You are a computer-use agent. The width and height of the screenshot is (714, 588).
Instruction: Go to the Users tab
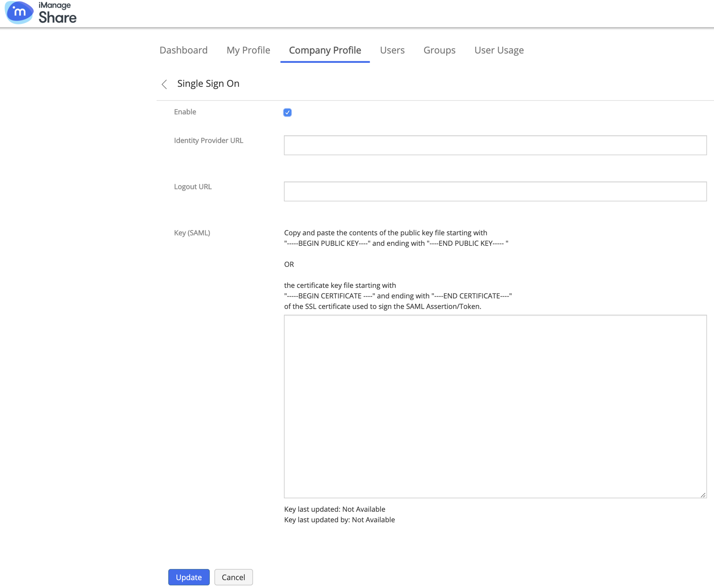coord(392,50)
